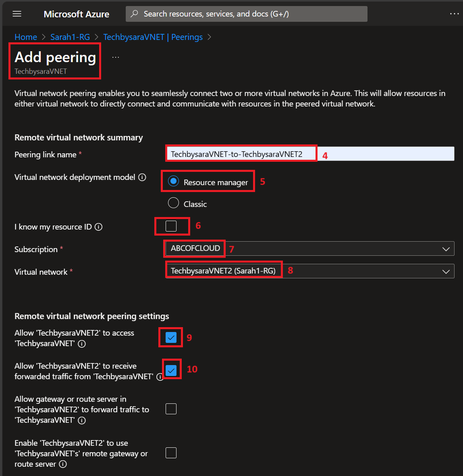Open the ellipsis beside Add peering title
This screenshot has width=463, height=476.
pyautogui.click(x=116, y=57)
